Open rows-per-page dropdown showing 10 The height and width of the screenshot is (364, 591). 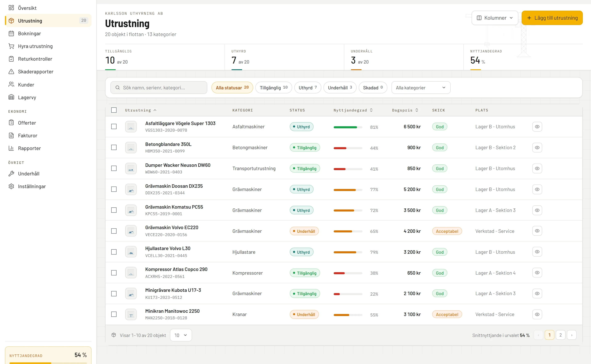point(181,335)
